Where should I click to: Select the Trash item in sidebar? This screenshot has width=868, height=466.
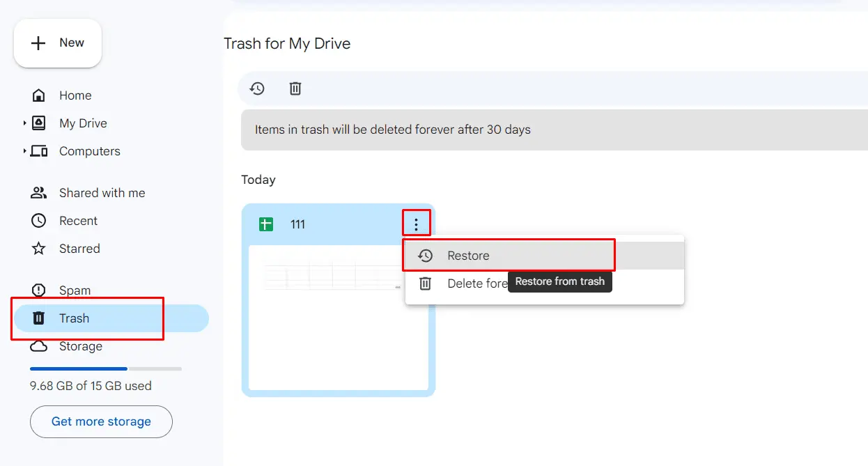coord(73,318)
